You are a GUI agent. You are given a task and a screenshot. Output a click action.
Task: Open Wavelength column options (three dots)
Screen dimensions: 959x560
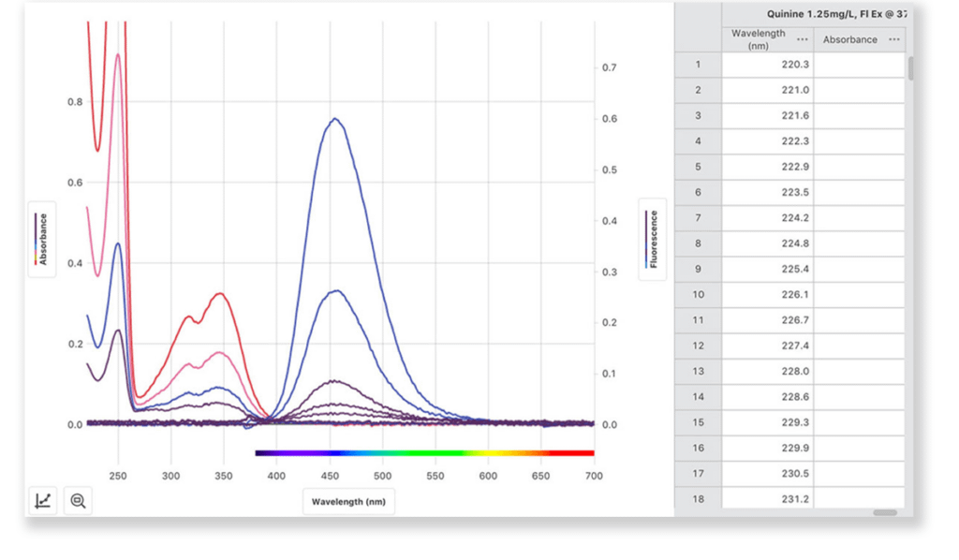click(803, 39)
